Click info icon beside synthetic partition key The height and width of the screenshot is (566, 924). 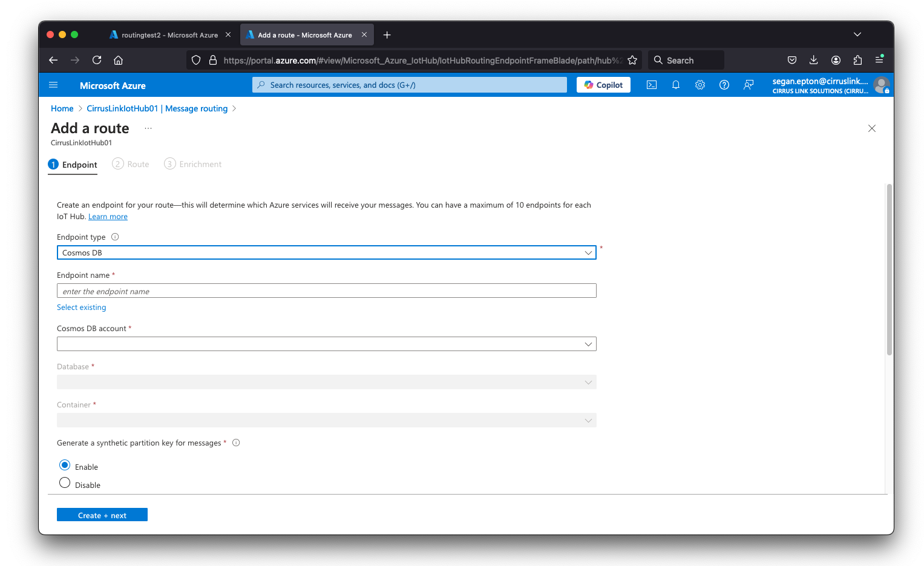(x=236, y=443)
